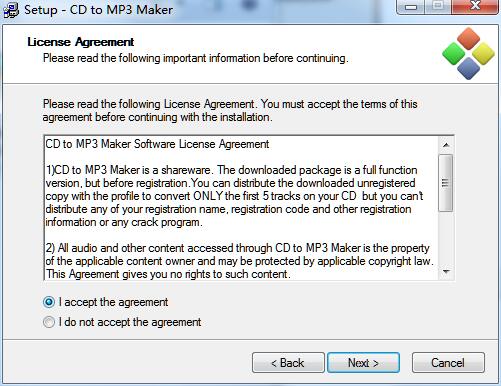The image size is (501, 386).
Task: Click the scrollbar track below the thumb
Action: pyautogui.click(x=446, y=238)
